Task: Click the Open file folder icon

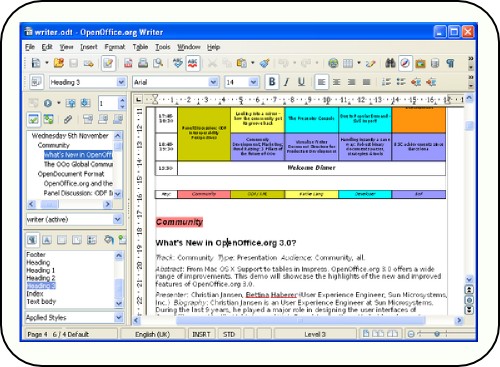Action: click(x=59, y=63)
